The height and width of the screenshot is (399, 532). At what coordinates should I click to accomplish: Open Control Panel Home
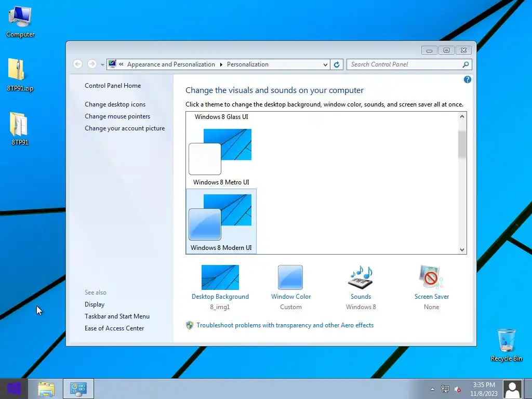(x=113, y=86)
